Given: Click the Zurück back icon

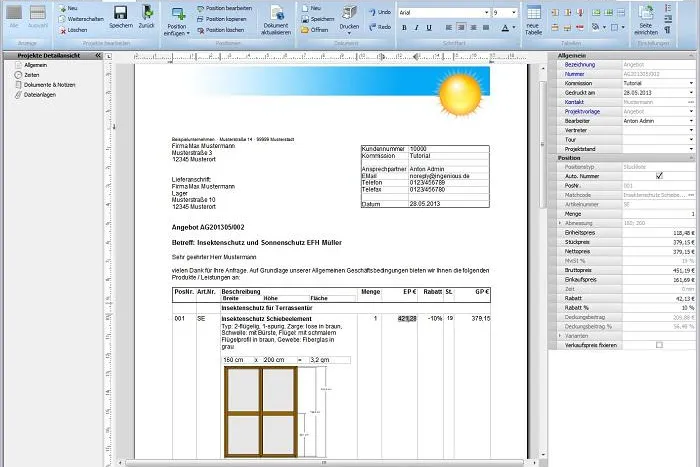Looking at the screenshot, I should coord(147,13).
